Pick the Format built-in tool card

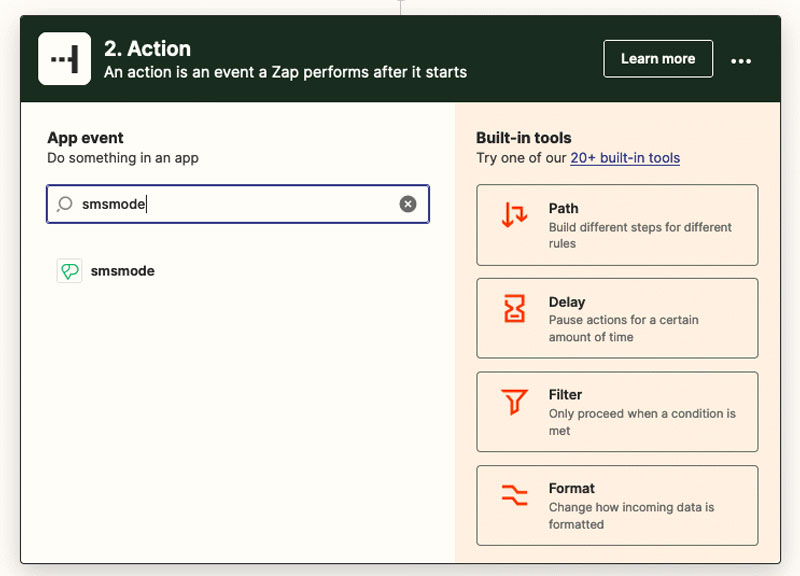click(617, 506)
